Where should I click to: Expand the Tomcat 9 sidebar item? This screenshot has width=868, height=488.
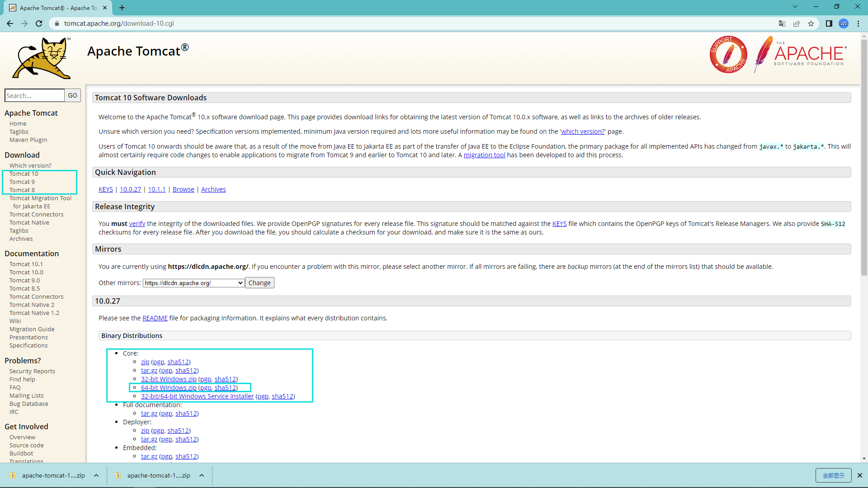22,181
